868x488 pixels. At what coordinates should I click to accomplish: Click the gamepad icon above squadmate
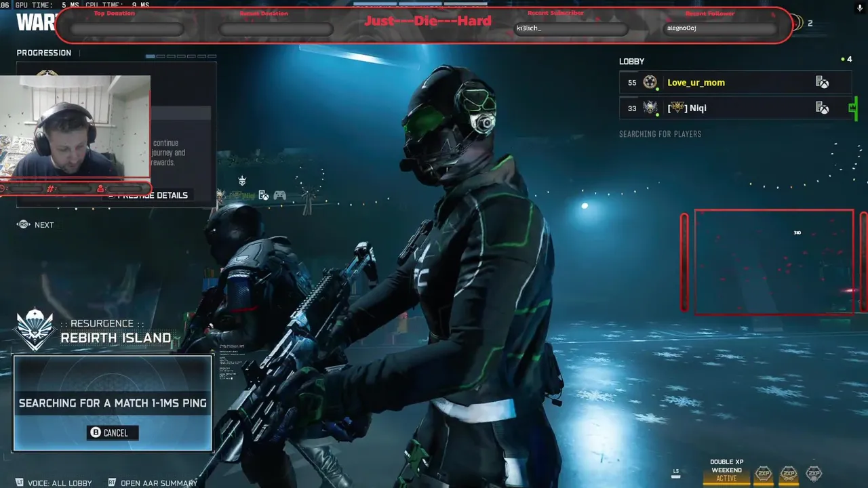(x=279, y=196)
